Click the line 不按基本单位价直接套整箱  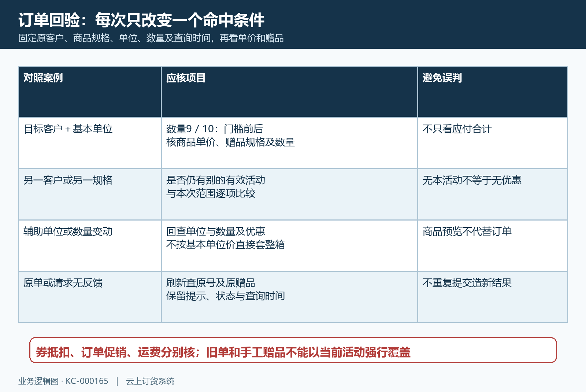226,245
